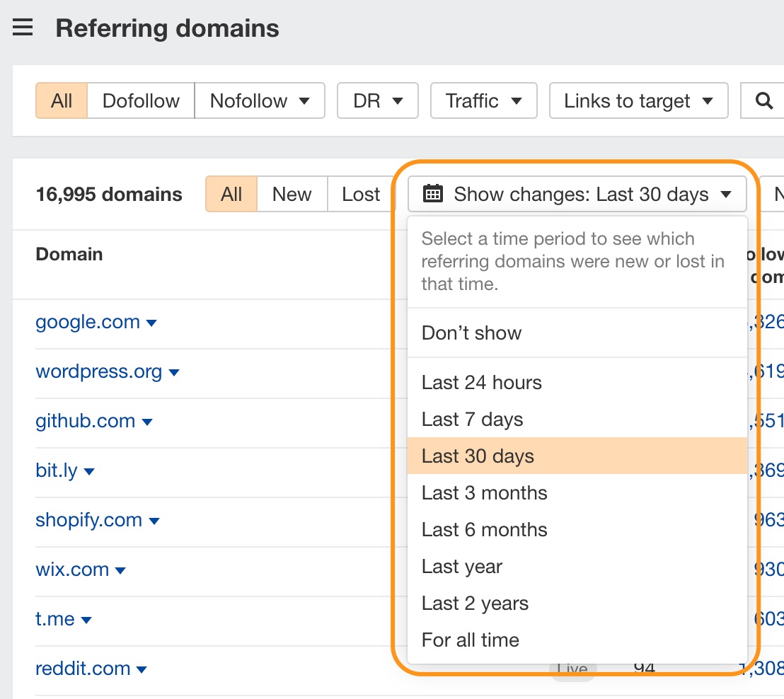Switch to the New domains filter
The height and width of the screenshot is (699, 784).
[x=292, y=195]
